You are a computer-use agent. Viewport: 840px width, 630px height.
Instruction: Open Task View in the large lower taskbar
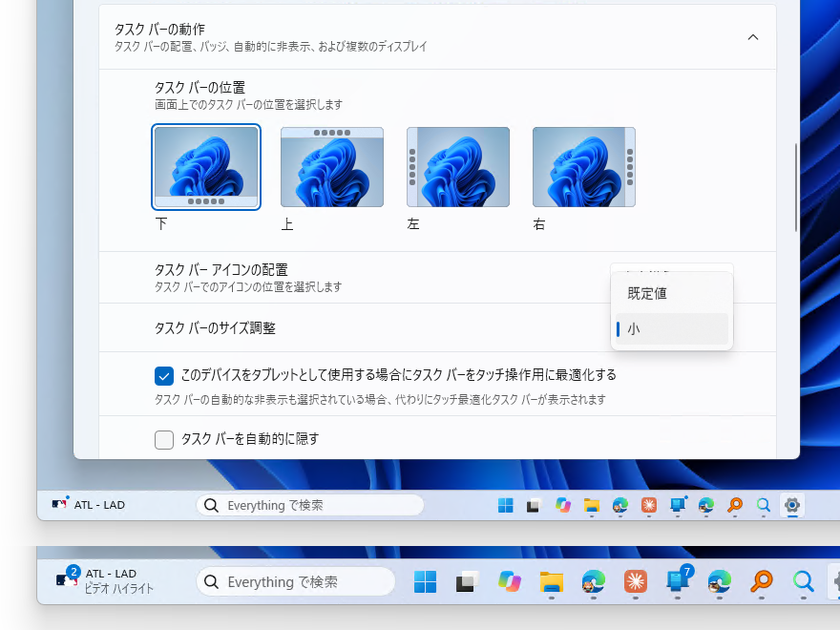[467, 581]
